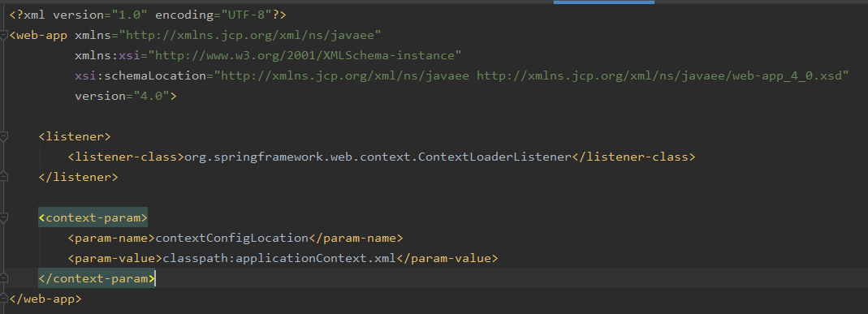Click the closing param-value tag
Image resolution: width=868 pixels, height=314 pixels.
(447, 258)
